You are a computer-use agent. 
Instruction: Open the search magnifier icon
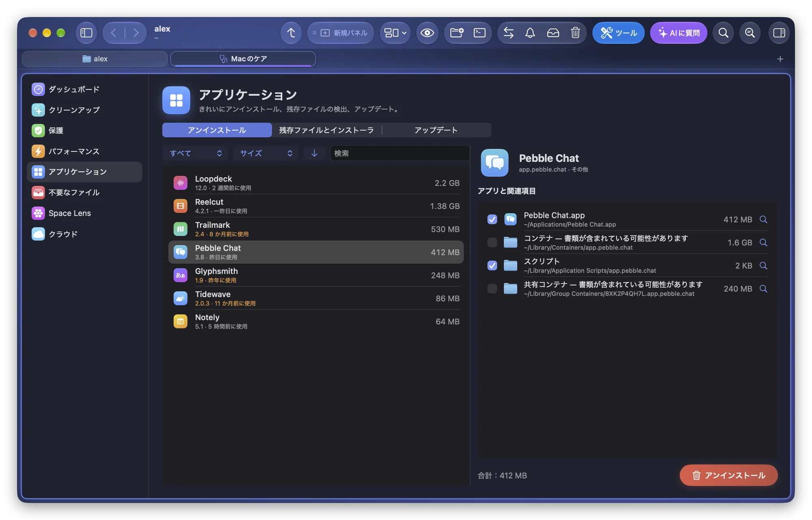[x=723, y=33]
